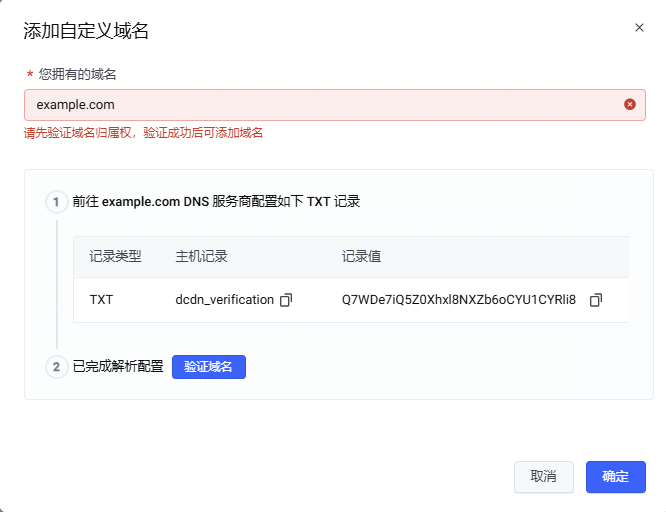Image resolution: width=666 pixels, height=512 pixels.
Task: Focus the example.com domain input field
Action: pos(320,104)
